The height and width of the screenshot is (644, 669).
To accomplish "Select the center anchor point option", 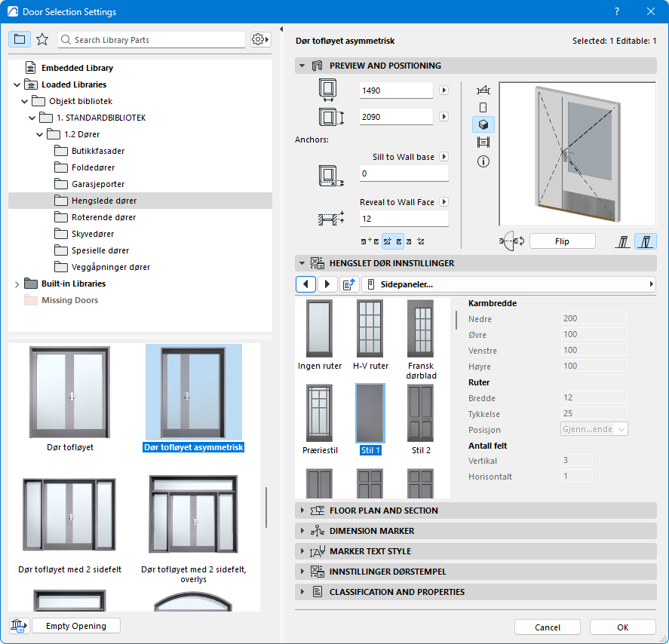I will pyautogui.click(x=370, y=241).
